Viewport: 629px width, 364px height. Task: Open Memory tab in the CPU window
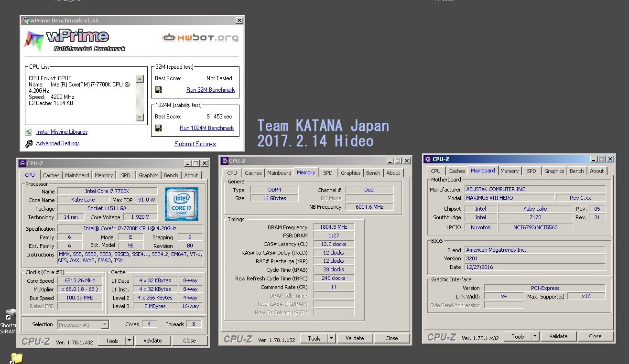point(104,175)
